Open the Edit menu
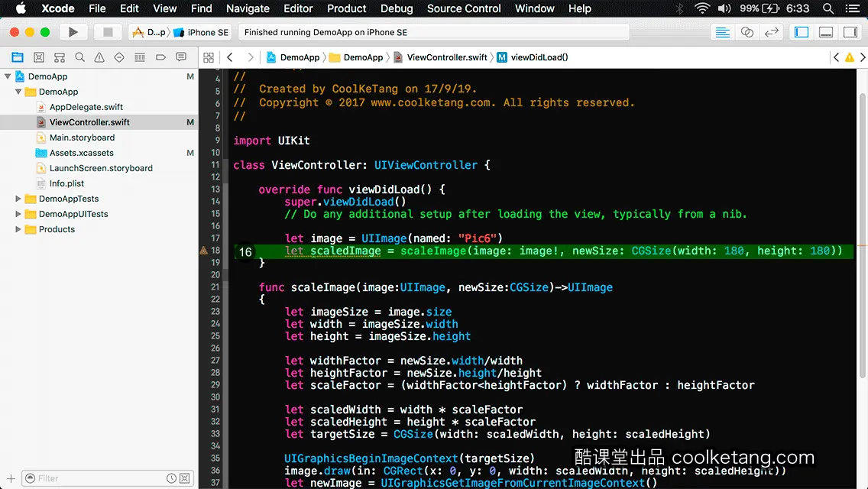The width and height of the screenshot is (868, 489). (x=129, y=8)
